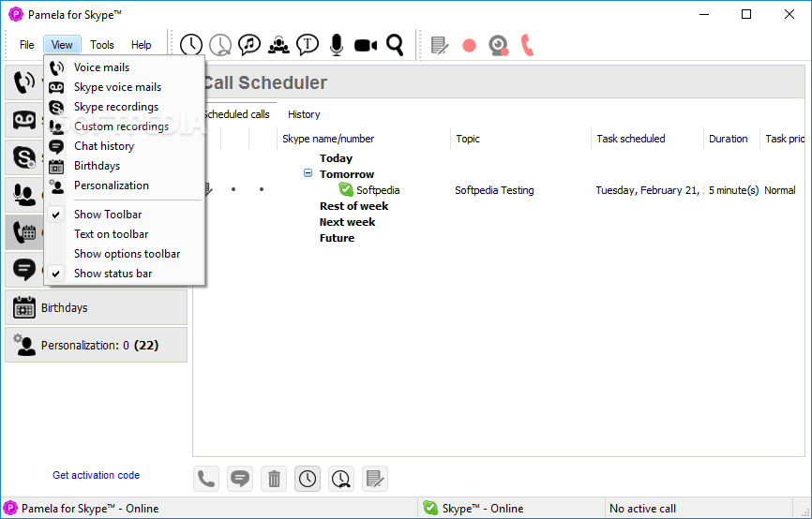This screenshot has width=812, height=519.
Task: Close the View menu via its header
Action: (62, 45)
